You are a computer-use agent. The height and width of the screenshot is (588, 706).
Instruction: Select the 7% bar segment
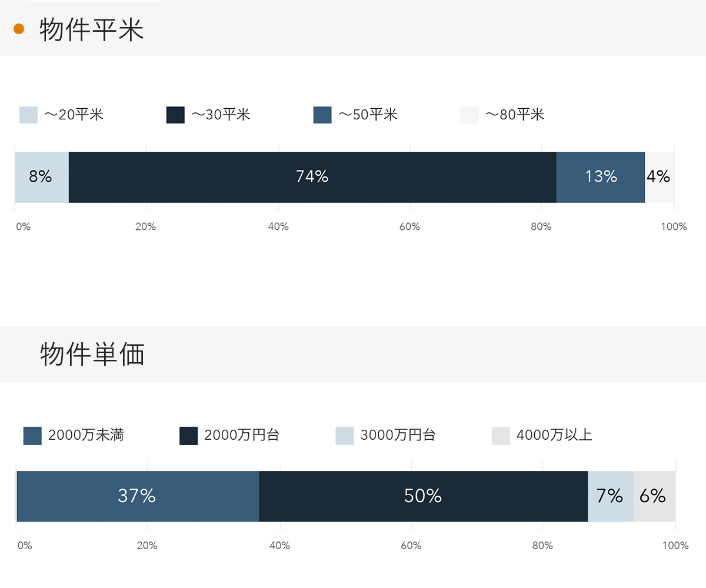(611, 496)
